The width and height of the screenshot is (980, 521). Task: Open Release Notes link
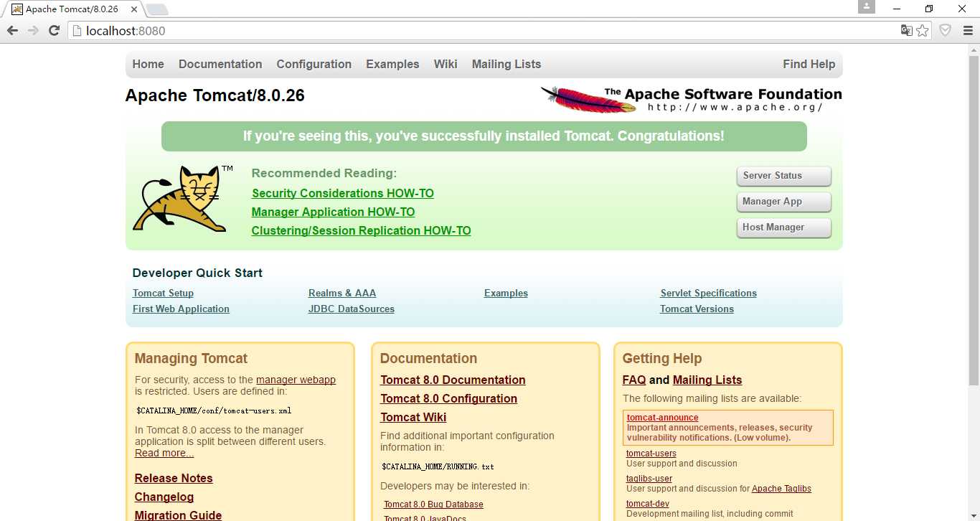coord(174,478)
